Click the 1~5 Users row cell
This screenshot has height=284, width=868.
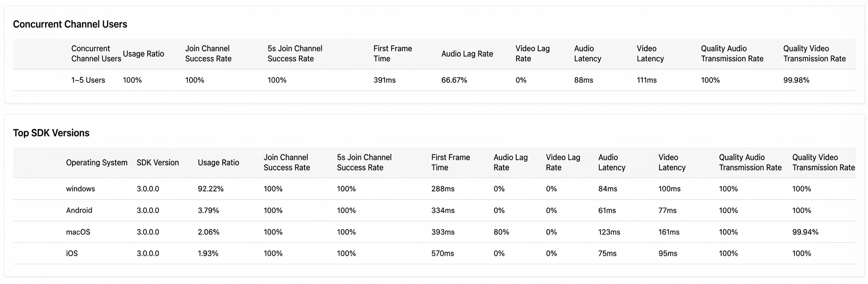tap(88, 80)
